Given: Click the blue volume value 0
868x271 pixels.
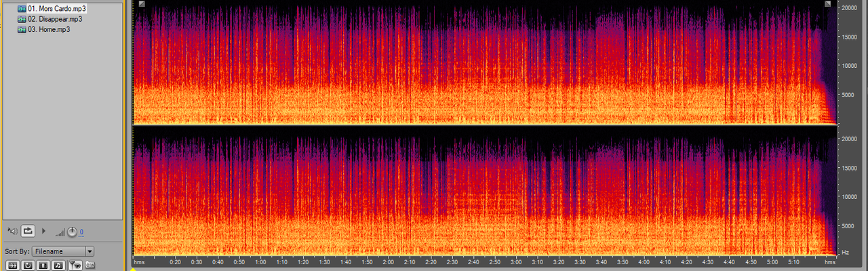Looking at the screenshot, I should point(81,232).
